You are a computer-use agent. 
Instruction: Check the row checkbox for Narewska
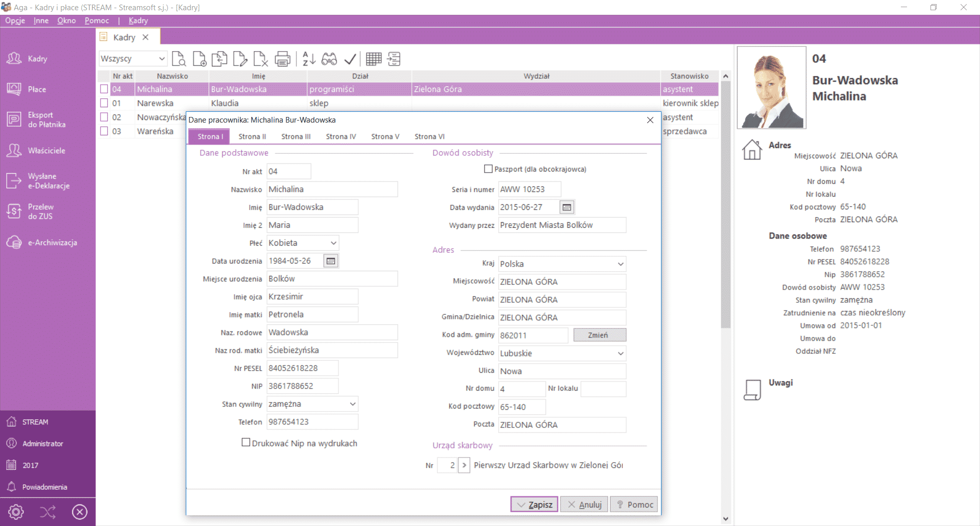coord(104,103)
